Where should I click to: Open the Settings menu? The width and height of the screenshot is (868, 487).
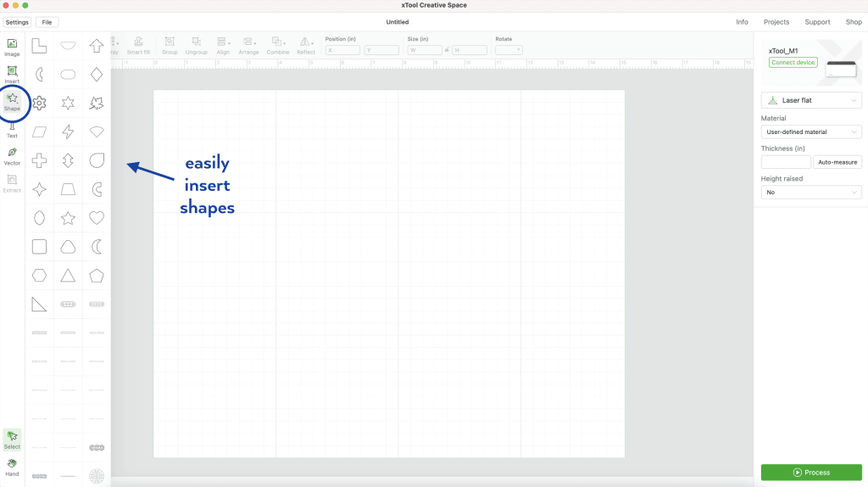17,22
